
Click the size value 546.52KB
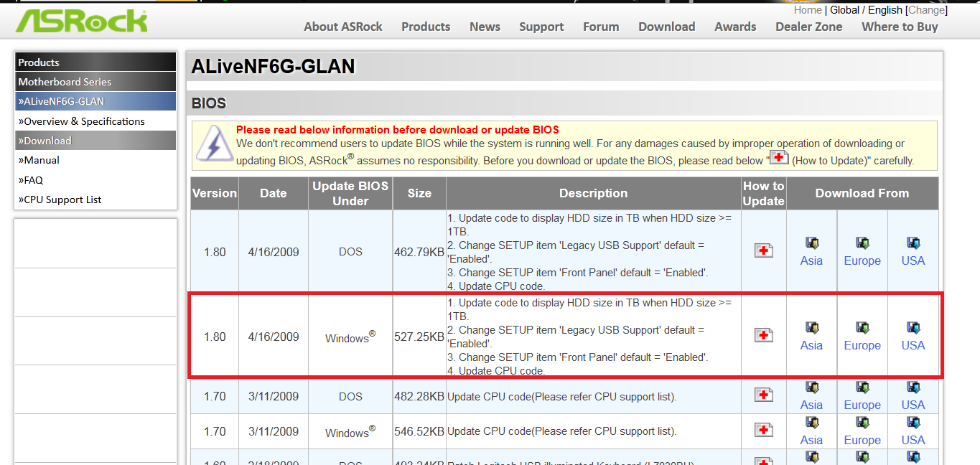(x=419, y=431)
